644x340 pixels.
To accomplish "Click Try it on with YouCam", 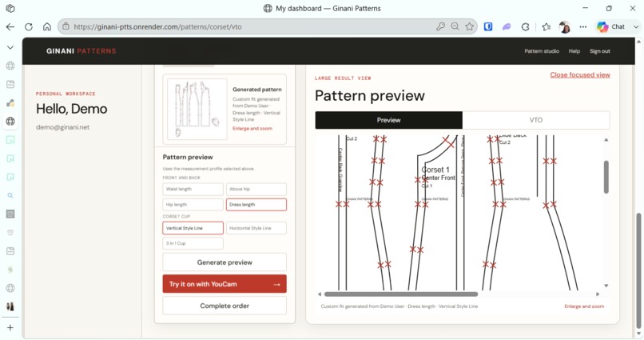I will pos(225,284).
